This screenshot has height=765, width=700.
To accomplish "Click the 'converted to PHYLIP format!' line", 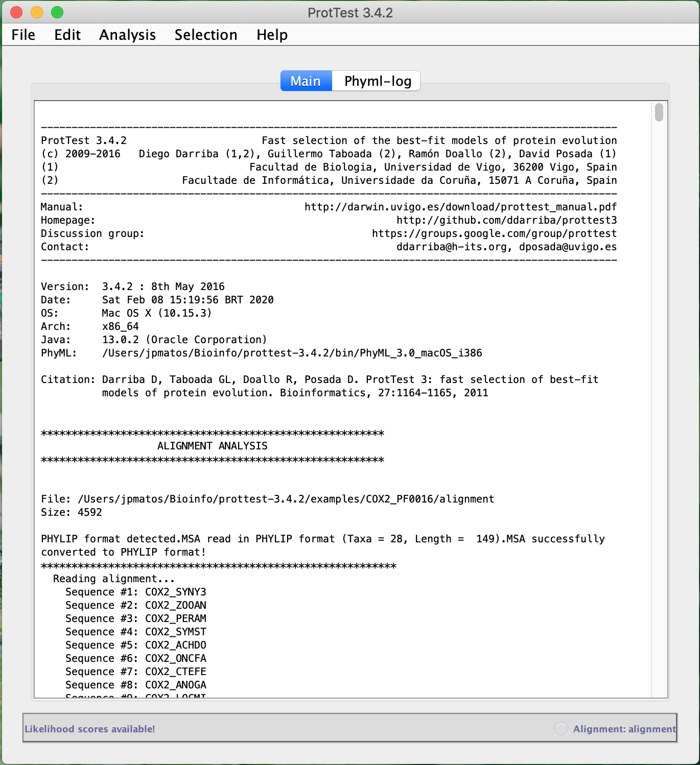I will point(123,552).
